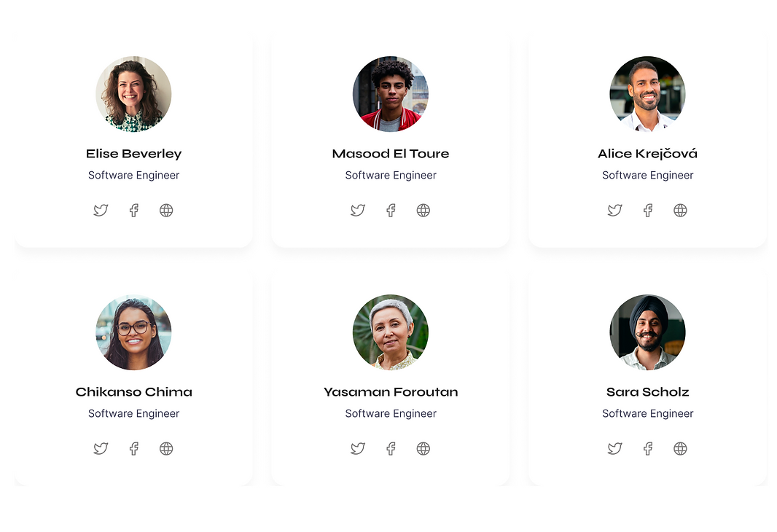Open Sara Scholz's Facebook icon
The width and height of the screenshot is (777, 532).
648,449
